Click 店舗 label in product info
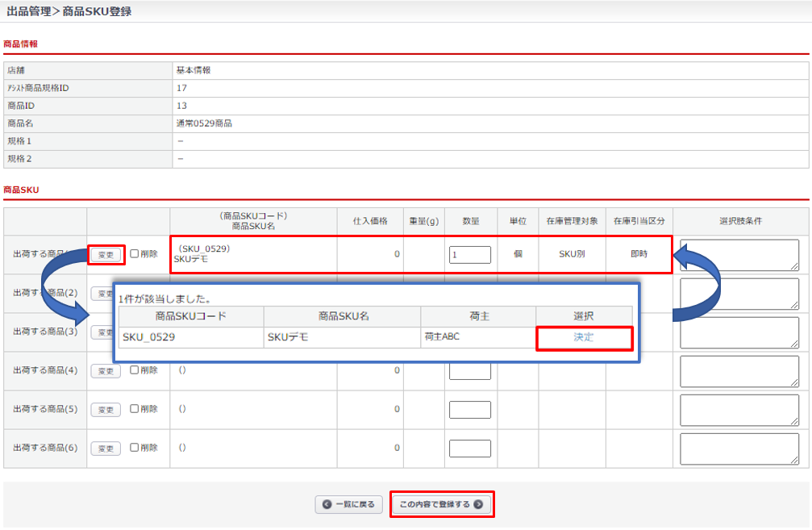The width and height of the screenshot is (812, 530). tap(16, 70)
